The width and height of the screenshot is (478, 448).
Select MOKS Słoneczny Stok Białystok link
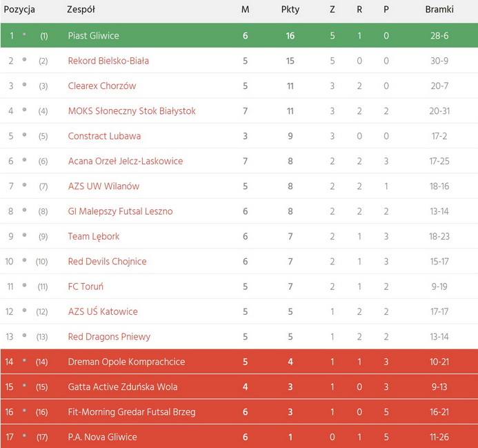(x=131, y=111)
